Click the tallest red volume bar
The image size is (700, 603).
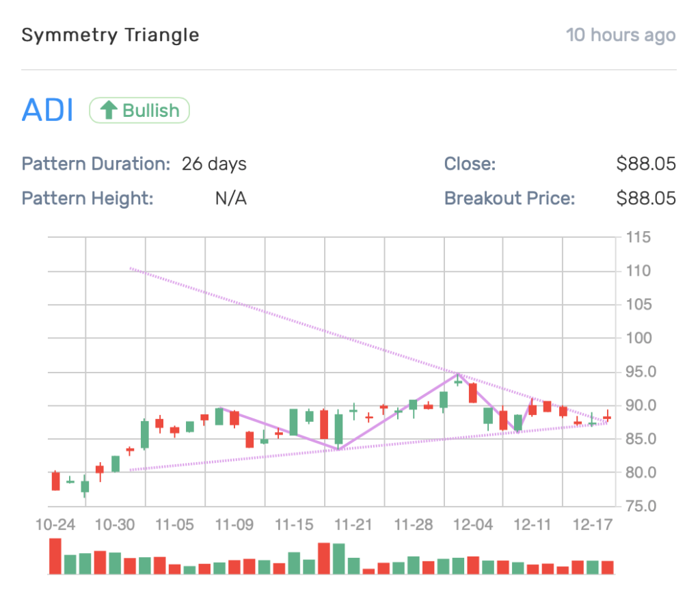[55, 556]
